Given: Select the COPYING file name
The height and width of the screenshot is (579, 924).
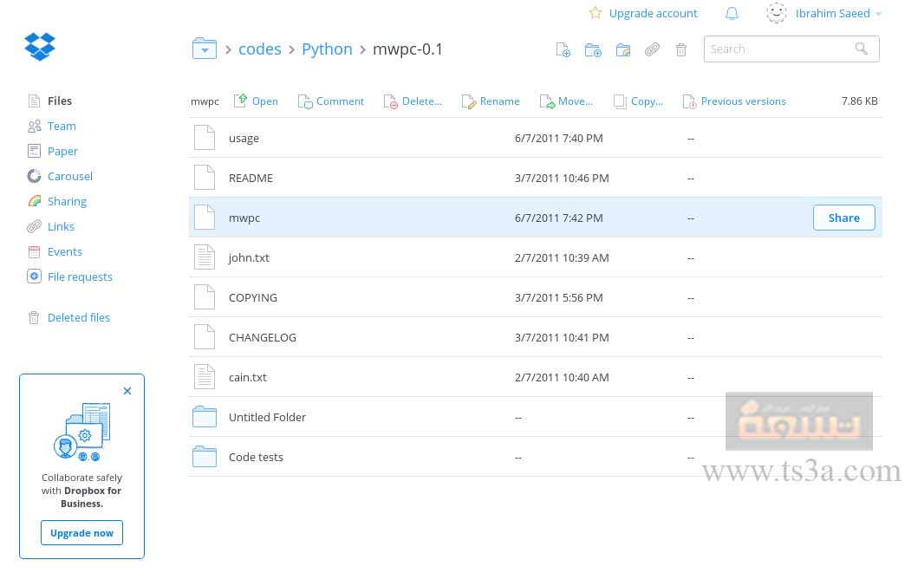Looking at the screenshot, I should click(253, 297).
